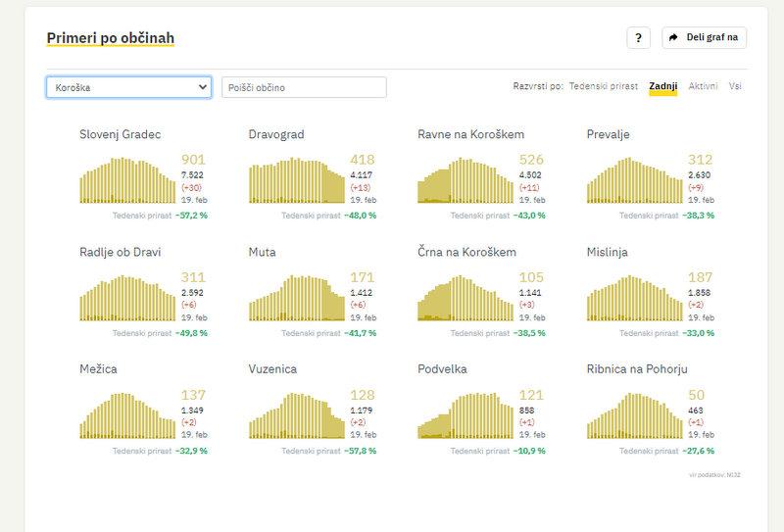
Task: Open the Ribnica na Pohorju chart
Action: point(634,416)
